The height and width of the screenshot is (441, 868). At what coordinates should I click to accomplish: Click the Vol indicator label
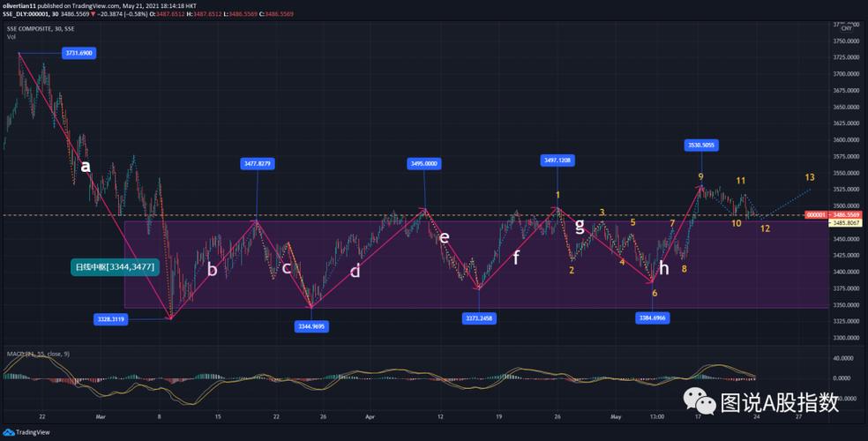pos(11,36)
